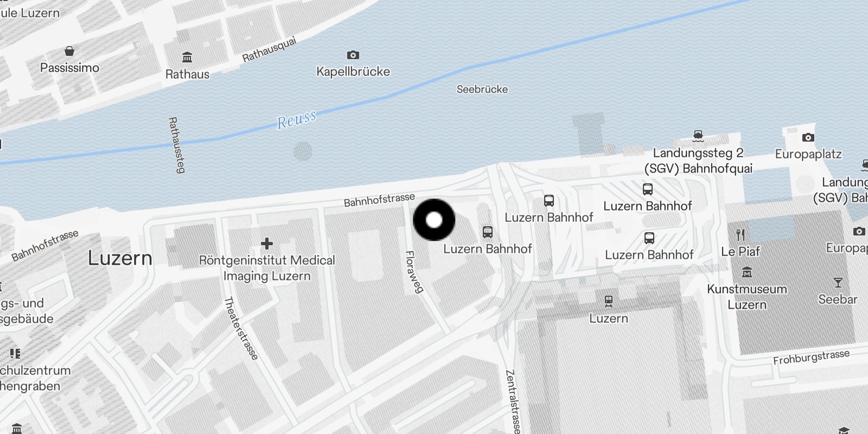Viewport: 868px width, 434px height.
Task: Click the Seebrücke label
Action: tap(482, 89)
